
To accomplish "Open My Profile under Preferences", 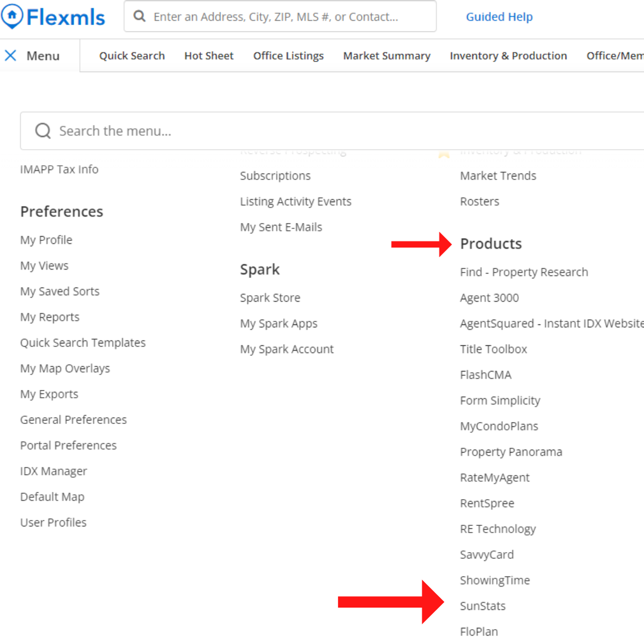I will [x=46, y=240].
